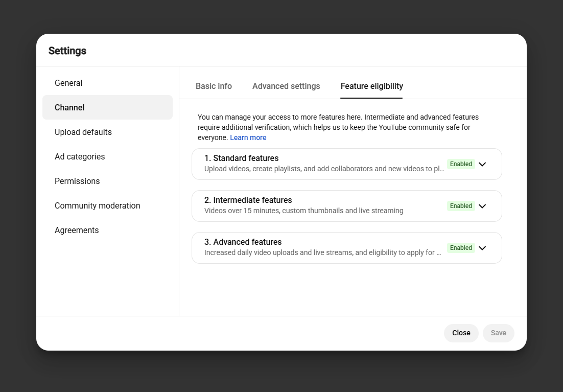Open the Advanced settings tab
The width and height of the screenshot is (563, 392).
click(x=286, y=86)
